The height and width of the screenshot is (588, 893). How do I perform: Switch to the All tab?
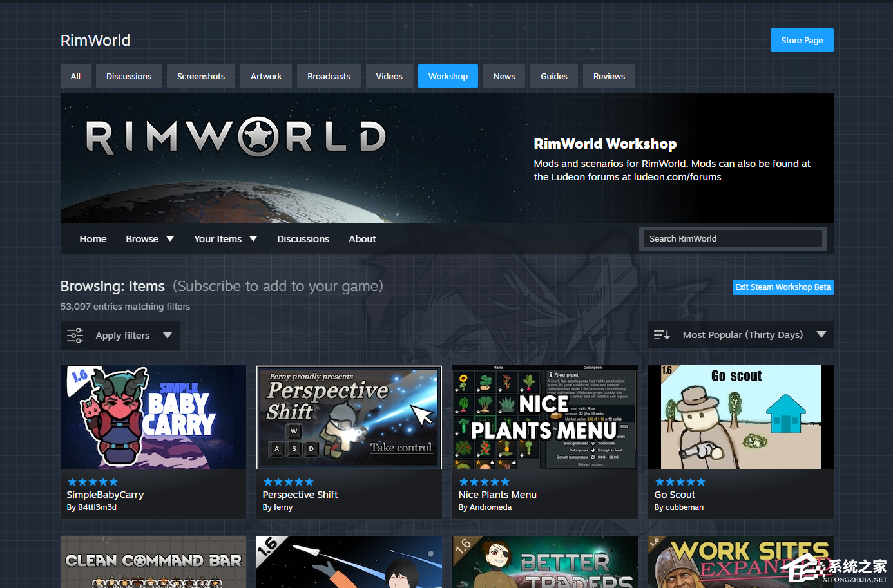[x=75, y=76]
